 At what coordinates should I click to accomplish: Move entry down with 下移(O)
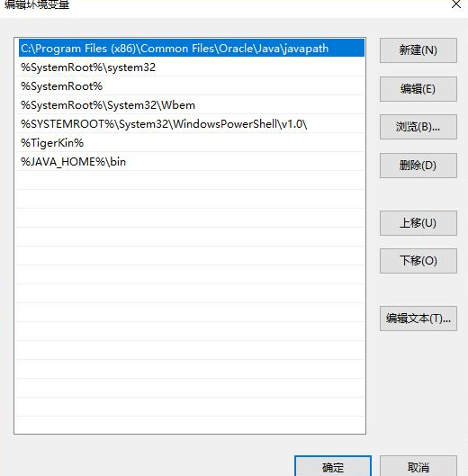point(418,261)
